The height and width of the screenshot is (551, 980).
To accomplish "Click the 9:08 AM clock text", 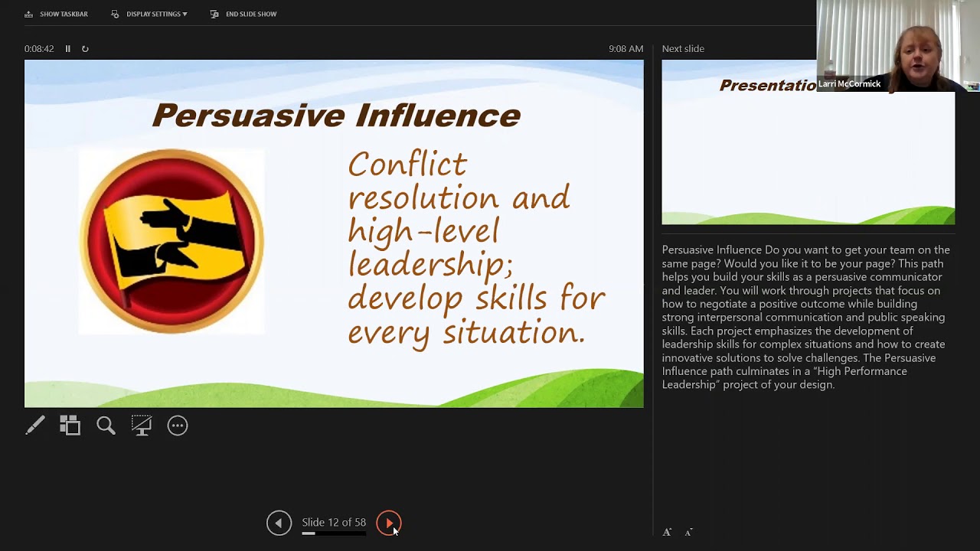I will click(626, 48).
